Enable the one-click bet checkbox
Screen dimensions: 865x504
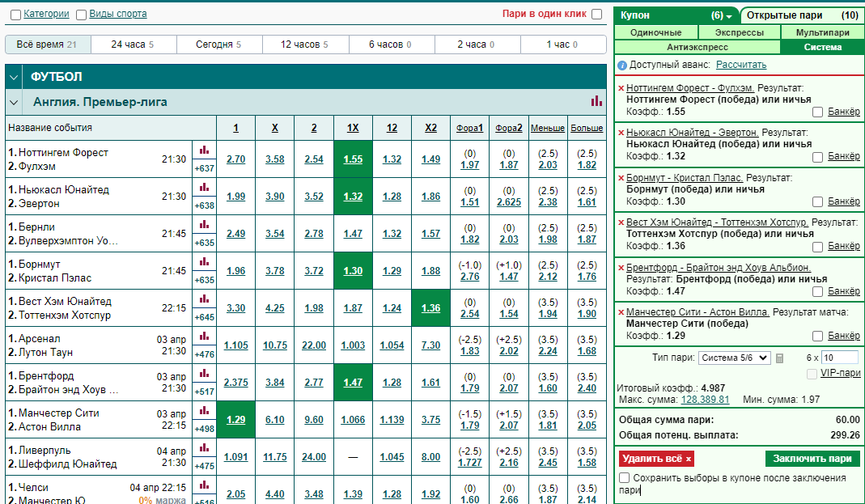[596, 15]
